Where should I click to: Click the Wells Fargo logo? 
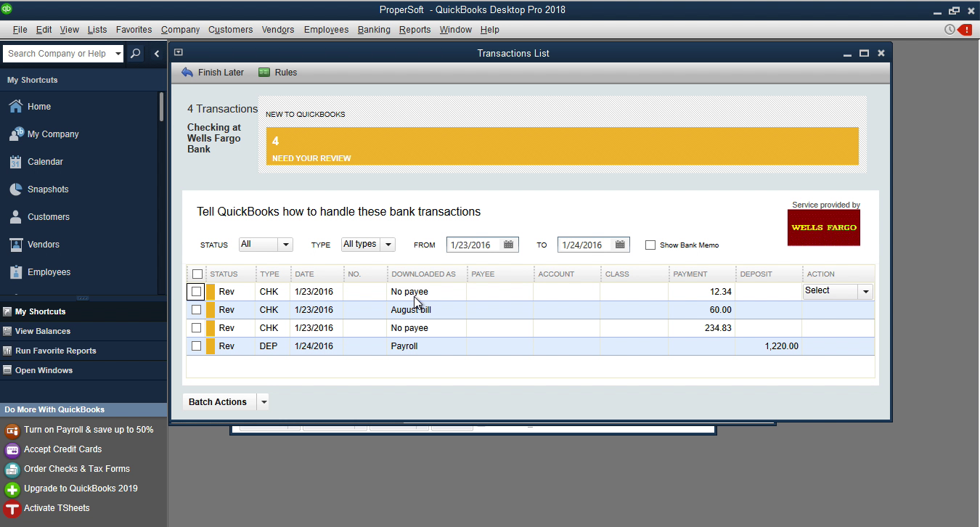tap(824, 227)
